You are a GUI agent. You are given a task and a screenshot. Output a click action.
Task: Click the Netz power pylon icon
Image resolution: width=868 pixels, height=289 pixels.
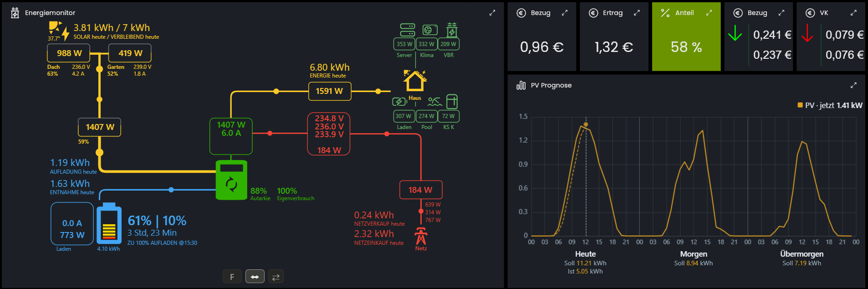point(421,236)
